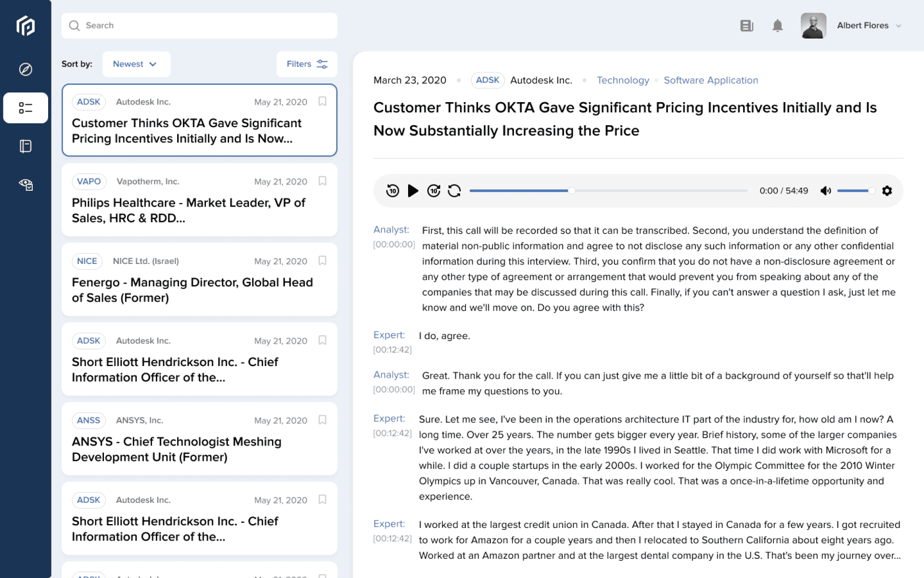Expand the Albert Flores account menu chevron
The width and height of the screenshot is (924, 578).
[898, 26]
